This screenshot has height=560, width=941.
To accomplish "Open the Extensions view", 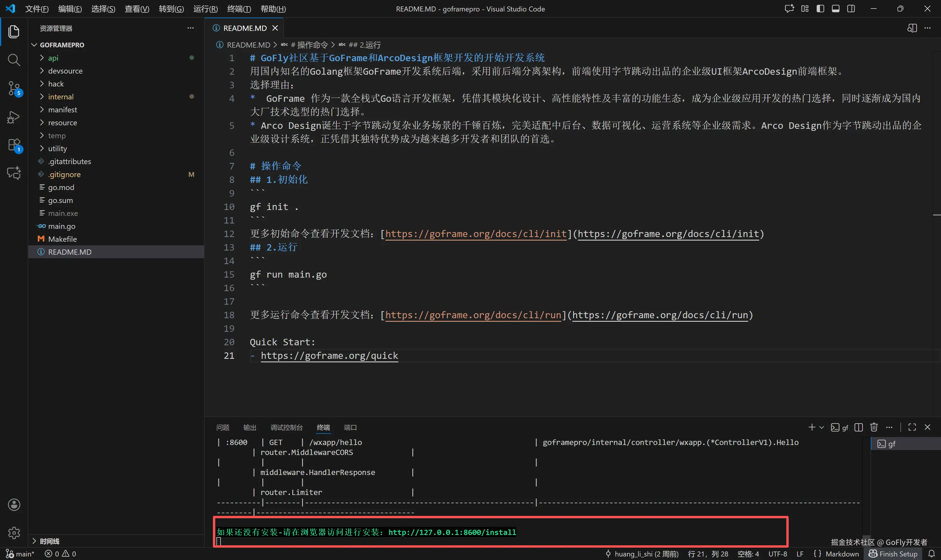I will point(14,145).
